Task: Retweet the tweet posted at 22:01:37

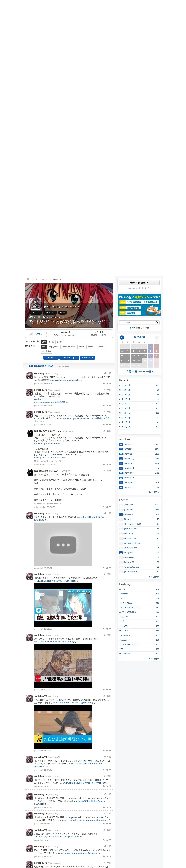Action: 107,629
